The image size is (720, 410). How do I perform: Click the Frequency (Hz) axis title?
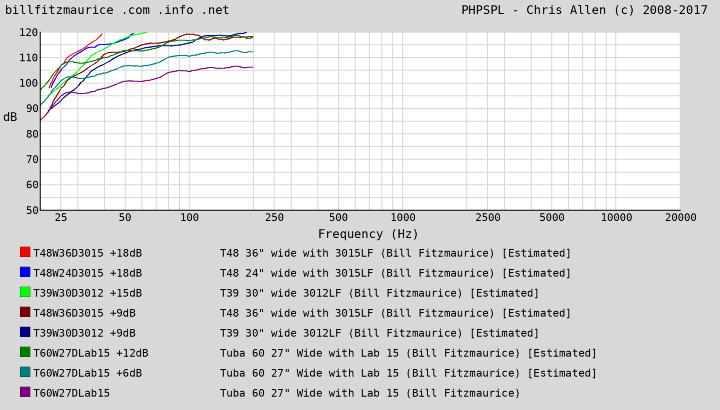pos(368,234)
